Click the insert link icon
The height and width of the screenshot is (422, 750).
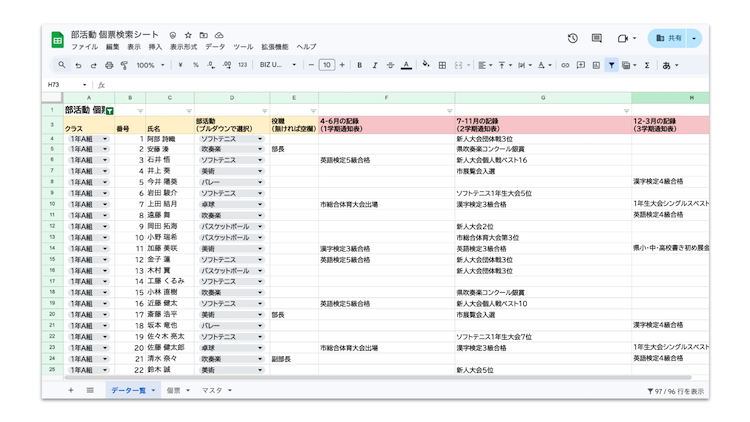coord(565,65)
